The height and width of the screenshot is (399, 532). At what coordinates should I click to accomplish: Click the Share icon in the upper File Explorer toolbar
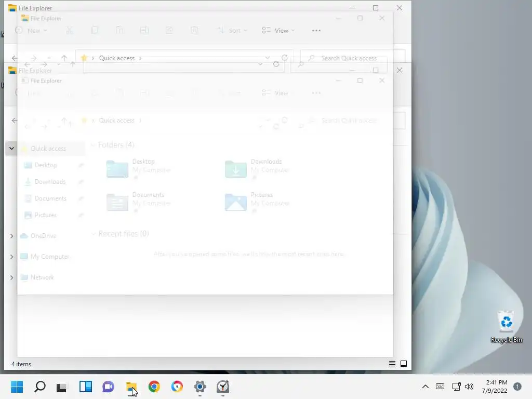tap(169, 31)
